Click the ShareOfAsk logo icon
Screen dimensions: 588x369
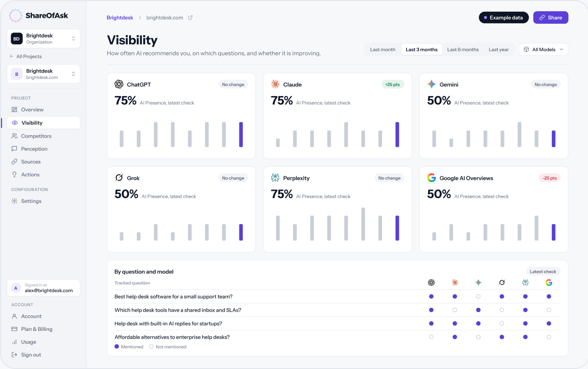coord(15,15)
